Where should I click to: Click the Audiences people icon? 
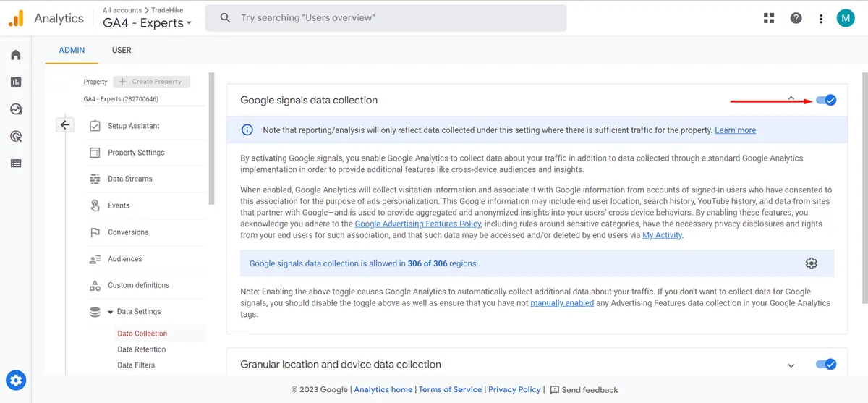point(95,259)
